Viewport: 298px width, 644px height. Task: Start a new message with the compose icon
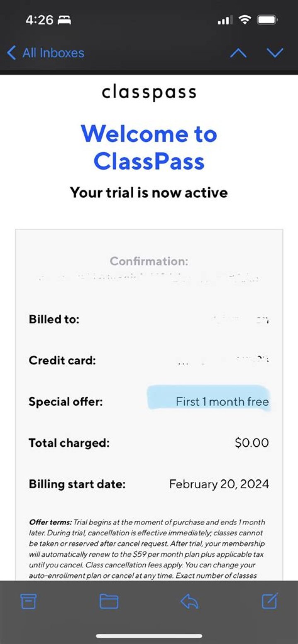(269, 601)
